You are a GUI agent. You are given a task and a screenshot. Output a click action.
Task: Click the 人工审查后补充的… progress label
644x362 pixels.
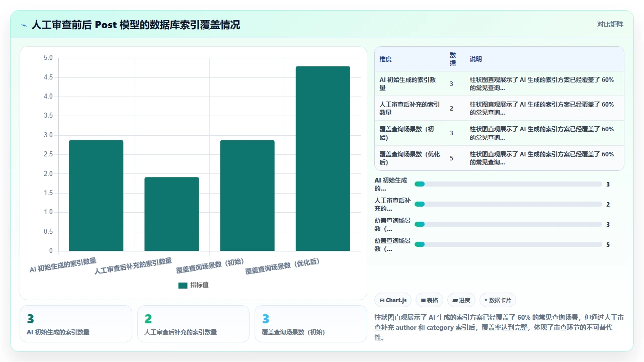click(392, 205)
